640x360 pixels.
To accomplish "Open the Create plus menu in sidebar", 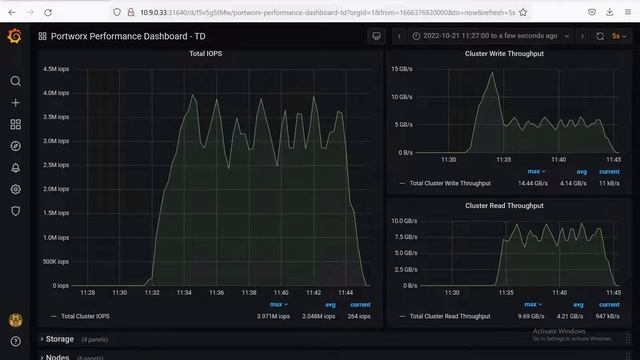I will 16,102.
